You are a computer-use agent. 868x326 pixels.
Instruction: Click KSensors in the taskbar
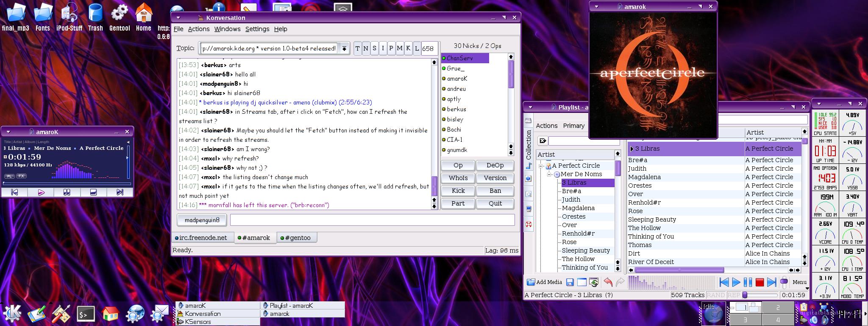218,322
